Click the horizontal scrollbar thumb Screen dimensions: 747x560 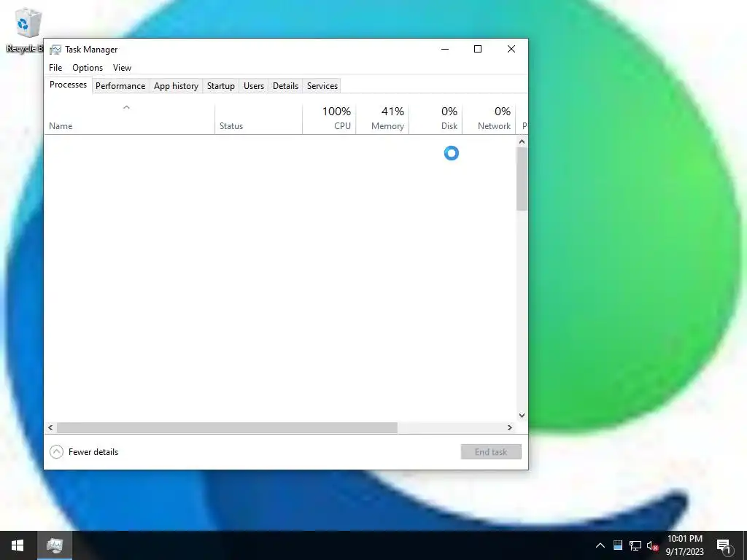(228, 427)
